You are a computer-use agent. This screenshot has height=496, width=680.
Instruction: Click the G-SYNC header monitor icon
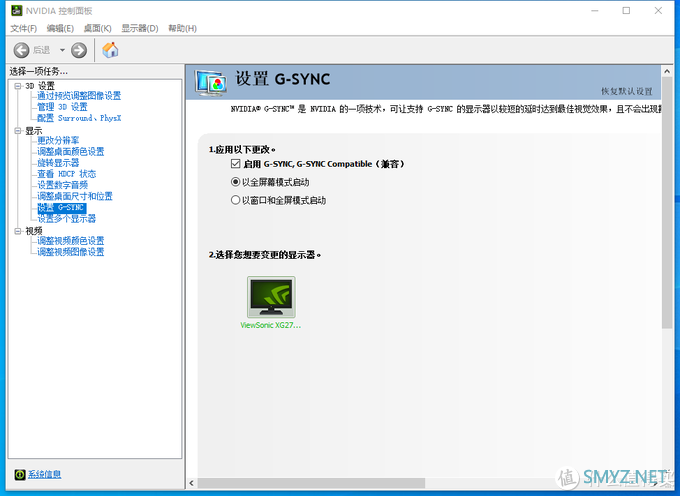click(x=211, y=82)
